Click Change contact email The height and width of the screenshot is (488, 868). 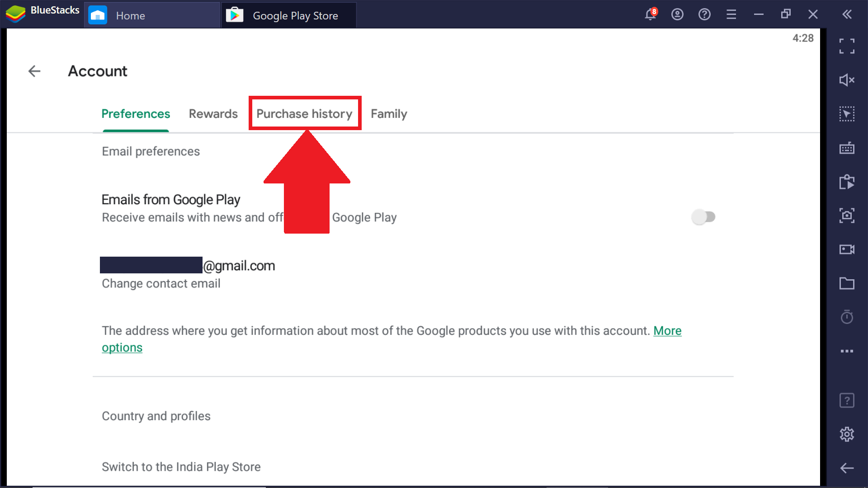[x=161, y=283]
